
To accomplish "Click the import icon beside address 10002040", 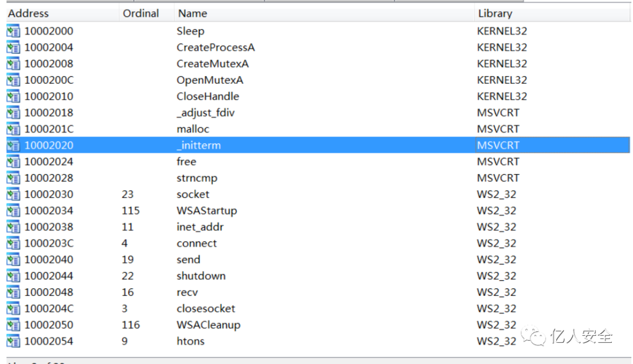I will pos(13,260).
